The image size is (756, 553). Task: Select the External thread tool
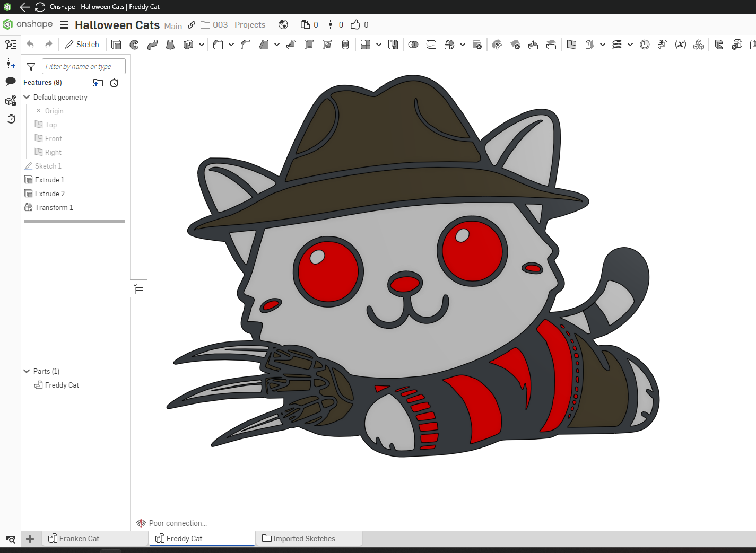(345, 45)
